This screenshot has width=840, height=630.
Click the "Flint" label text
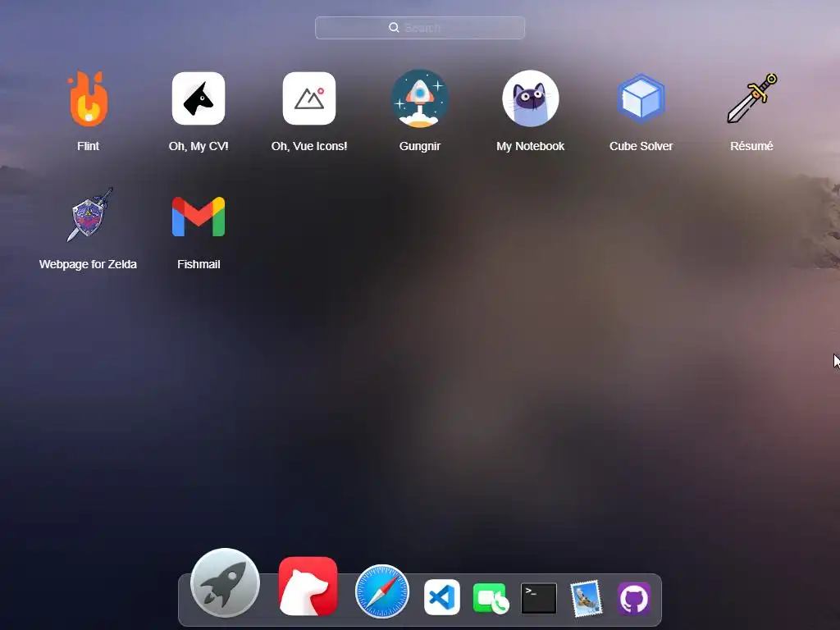point(89,146)
